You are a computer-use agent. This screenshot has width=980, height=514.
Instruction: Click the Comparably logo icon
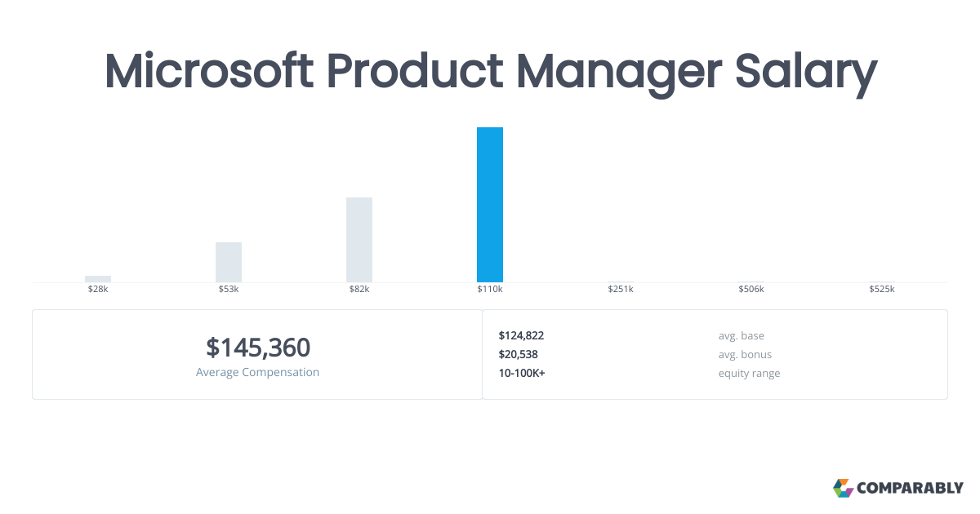pyautogui.click(x=843, y=488)
